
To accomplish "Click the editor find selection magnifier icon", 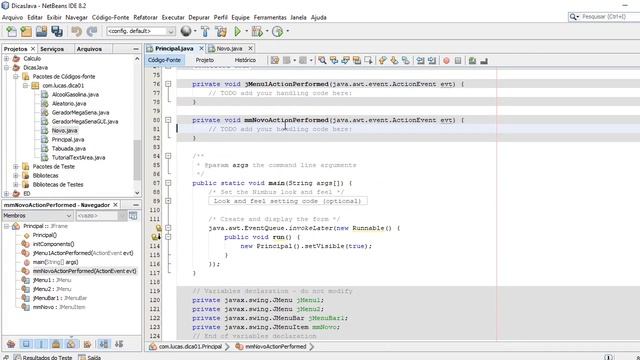I will tap(322, 60).
